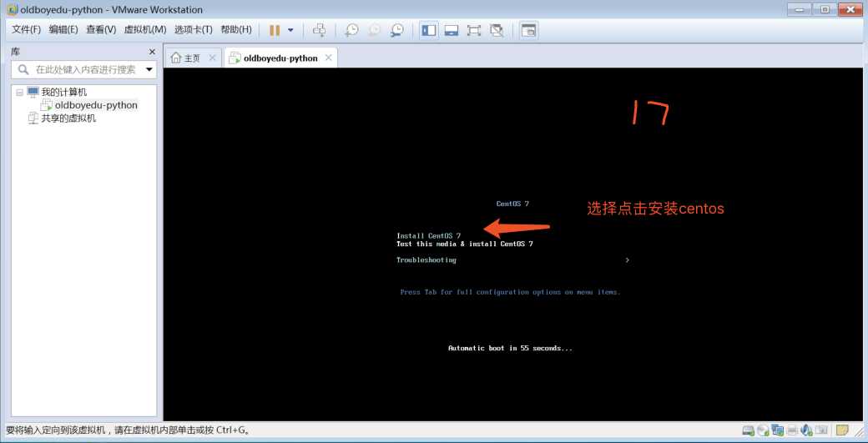Click the hard disk status bar icon
Image resolution: width=868 pixels, height=443 pixels.
748,430
